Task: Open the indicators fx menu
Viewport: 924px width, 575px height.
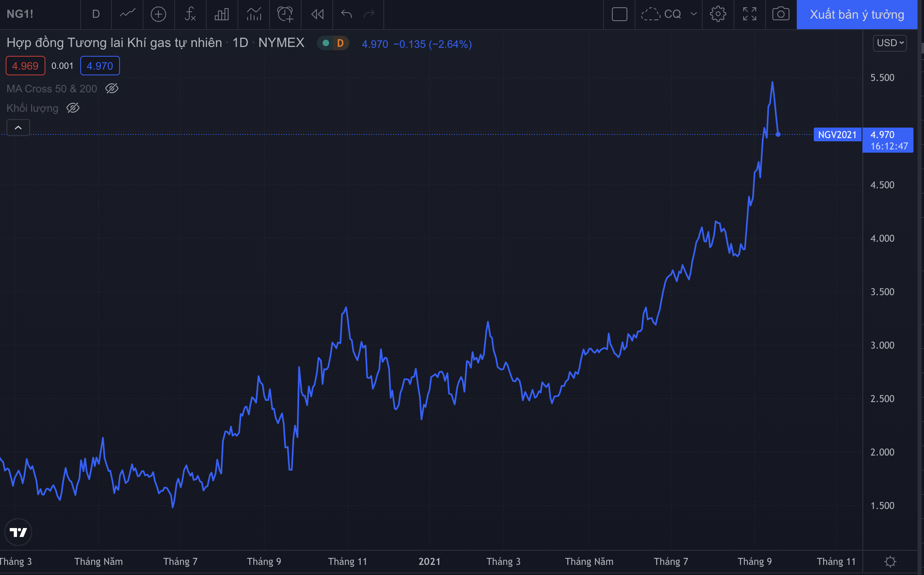Action: click(190, 14)
